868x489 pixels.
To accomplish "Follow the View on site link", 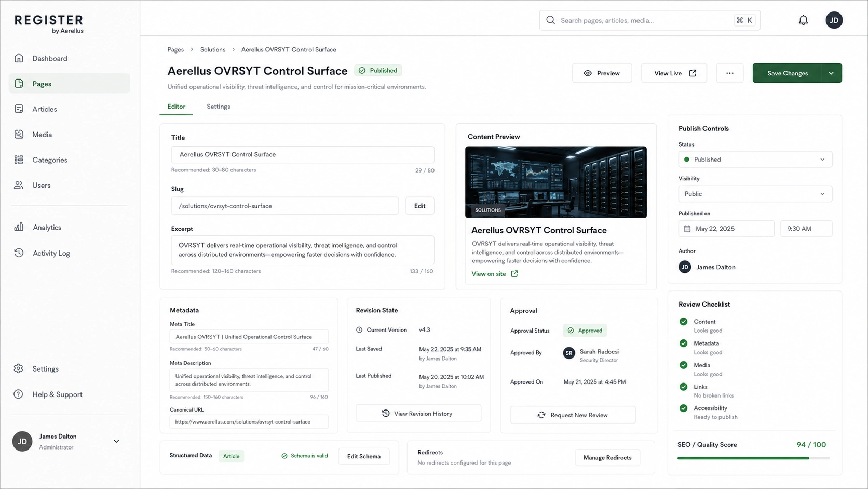I will pyautogui.click(x=489, y=274).
